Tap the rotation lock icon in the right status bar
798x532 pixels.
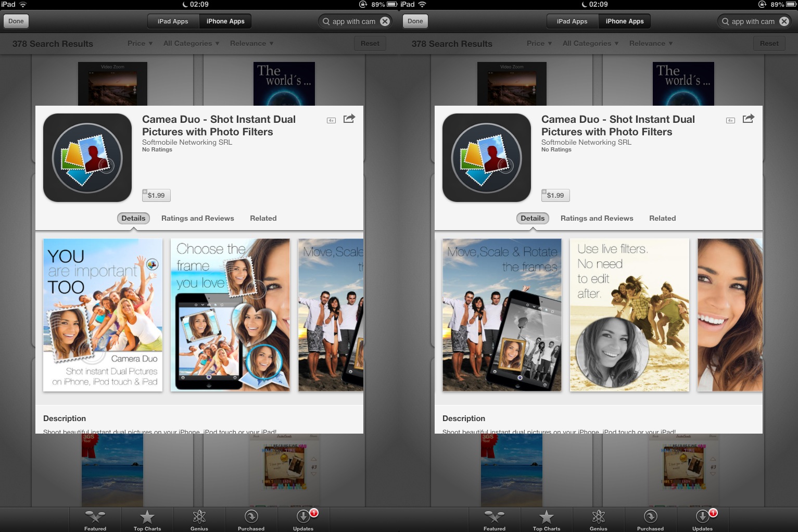(763, 4)
